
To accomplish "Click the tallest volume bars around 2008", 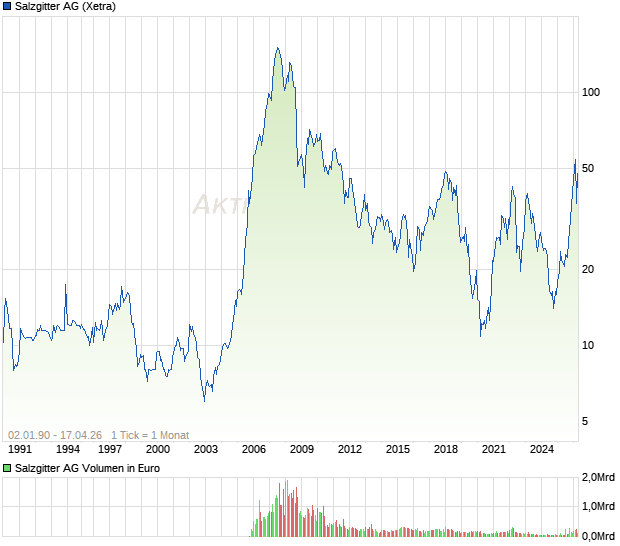I will [286, 508].
